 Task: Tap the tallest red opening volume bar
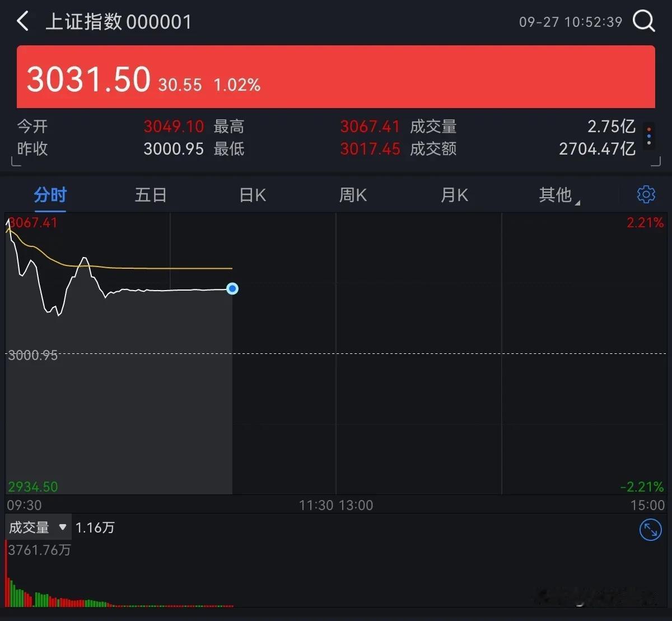pyautogui.click(x=7, y=573)
